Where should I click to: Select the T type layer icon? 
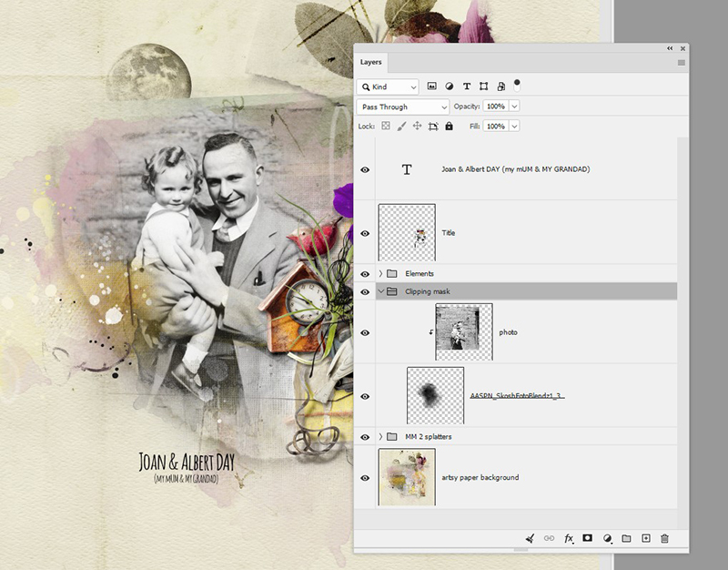point(407,169)
